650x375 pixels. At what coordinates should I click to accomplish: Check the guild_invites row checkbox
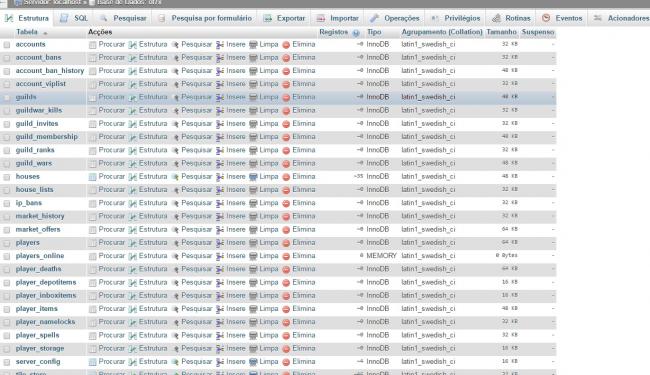click(x=7, y=124)
